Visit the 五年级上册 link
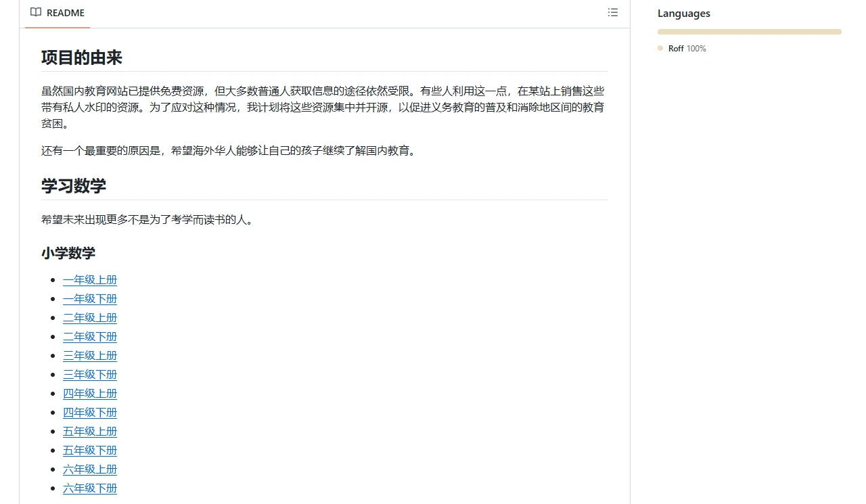The height and width of the screenshot is (504, 866). coord(90,432)
